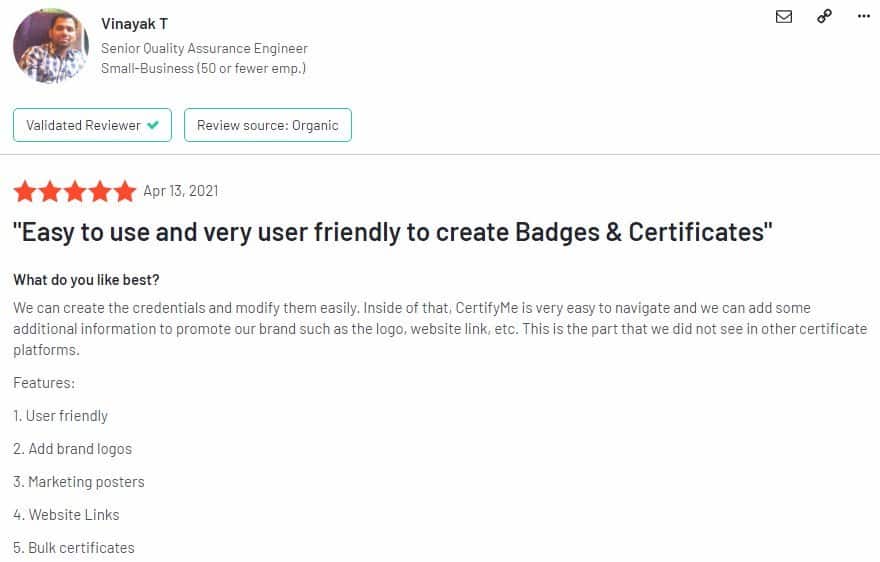Open the three-dot more options menu

click(864, 16)
